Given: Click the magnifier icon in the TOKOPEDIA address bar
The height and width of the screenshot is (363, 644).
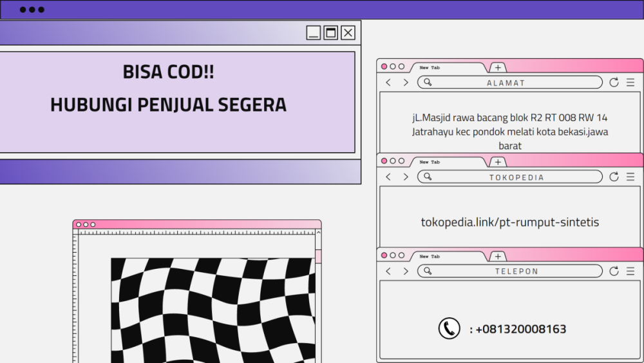Looking at the screenshot, I should coord(428,177).
